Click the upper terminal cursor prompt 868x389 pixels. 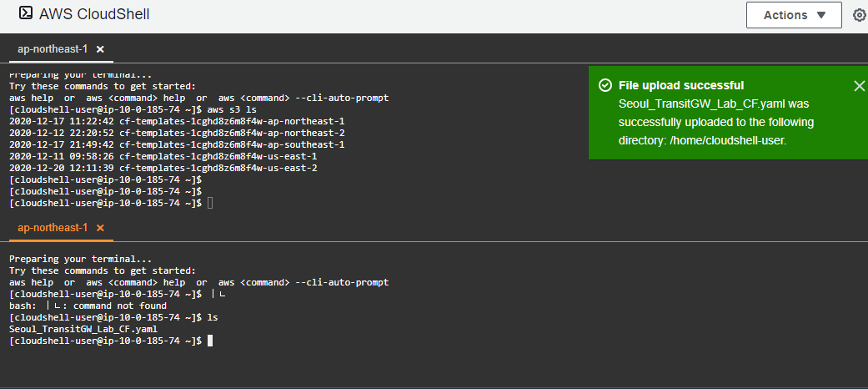(x=210, y=204)
